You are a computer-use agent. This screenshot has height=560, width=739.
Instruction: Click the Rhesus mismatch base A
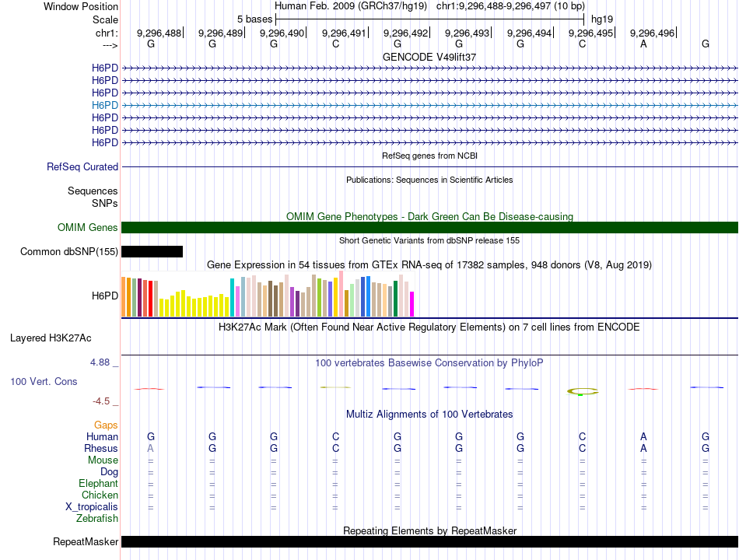coord(151,449)
